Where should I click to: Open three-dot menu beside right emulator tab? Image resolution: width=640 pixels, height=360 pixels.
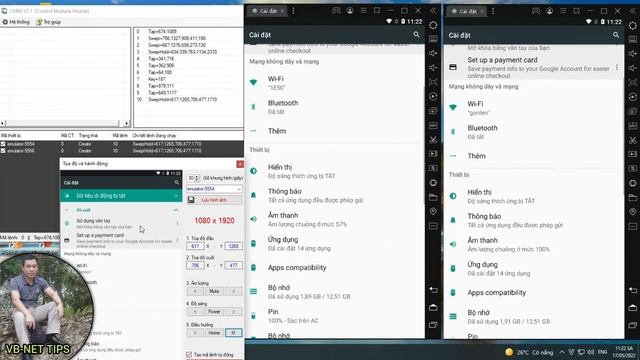(x=493, y=11)
